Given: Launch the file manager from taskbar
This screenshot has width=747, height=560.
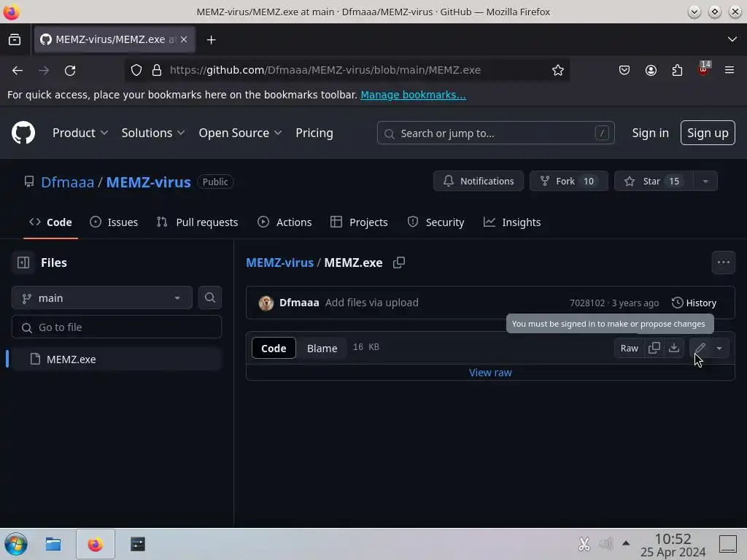Looking at the screenshot, I should (53, 544).
